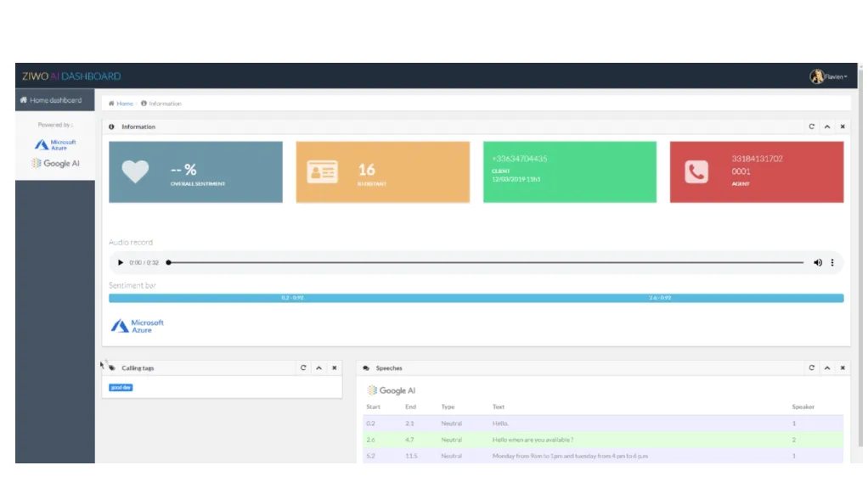Click the Calling tags tag icon
868x499 pixels.
[x=112, y=368]
